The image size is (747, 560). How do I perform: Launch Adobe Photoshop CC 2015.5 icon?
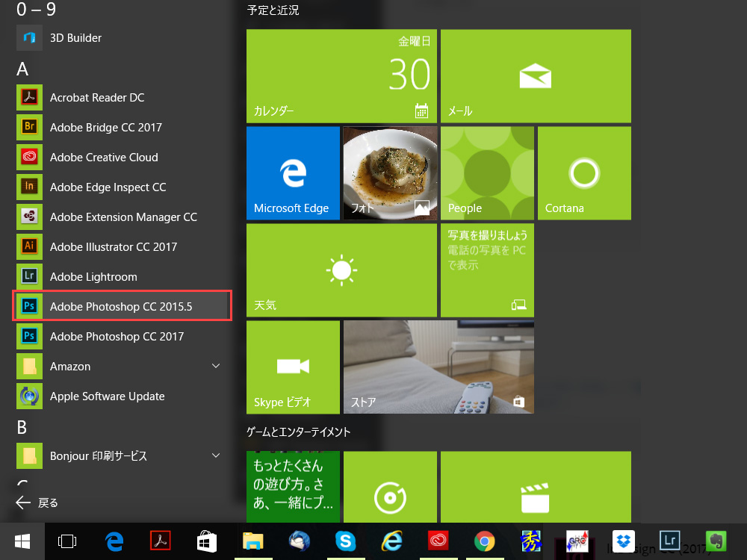(x=29, y=306)
